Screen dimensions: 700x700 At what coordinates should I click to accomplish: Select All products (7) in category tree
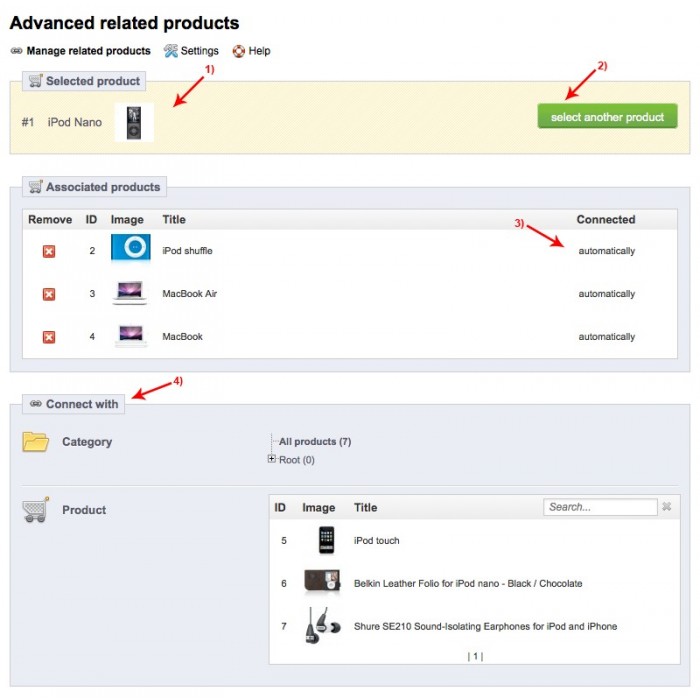coord(315,442)
